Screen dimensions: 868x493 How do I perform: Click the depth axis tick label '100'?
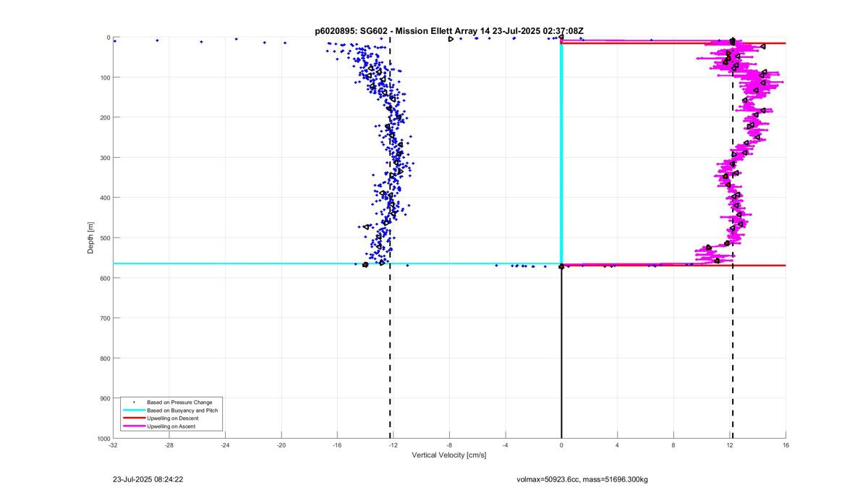105,77
